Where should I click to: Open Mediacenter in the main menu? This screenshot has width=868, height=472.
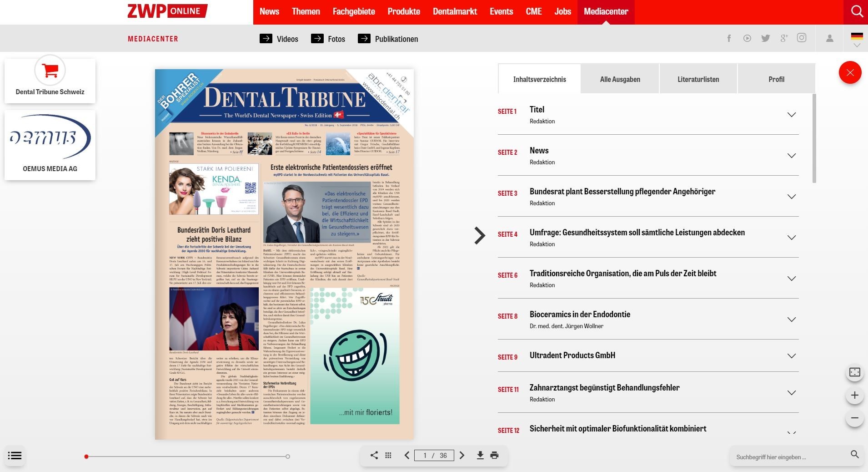[x=606, y=11]
